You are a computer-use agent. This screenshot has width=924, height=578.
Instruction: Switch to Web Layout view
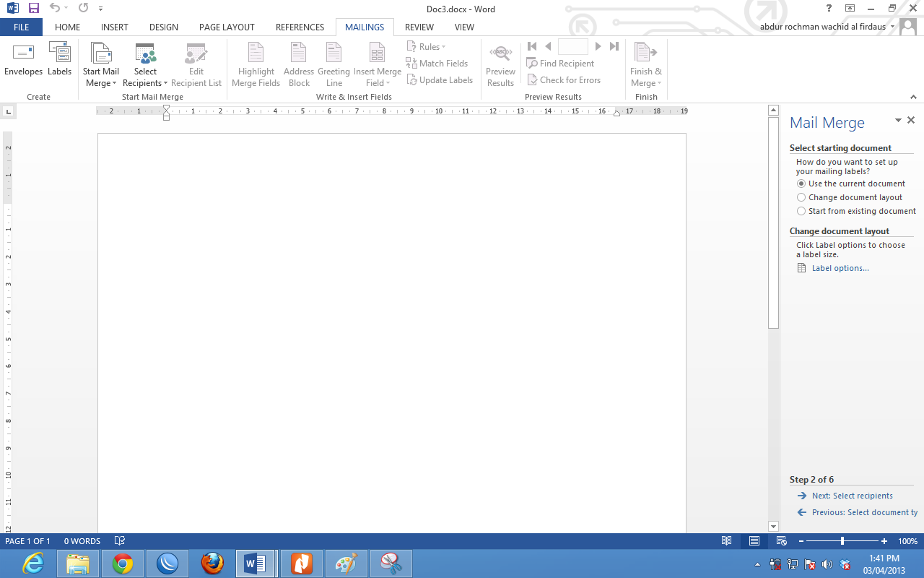[x=782, y=540]
